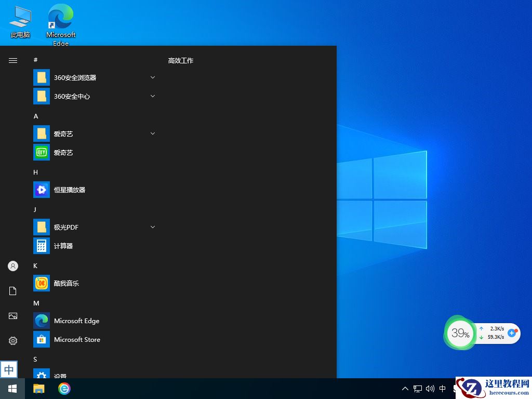Open Microsoft Store from the Start menu
The width and height of the screenshot is (532, 399).
click(x=77, y=339)
